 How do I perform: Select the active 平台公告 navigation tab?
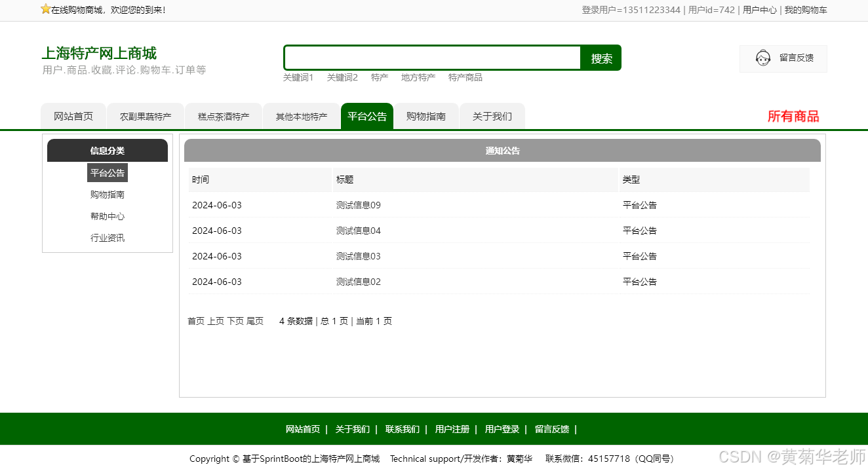click(x=367, y=116)
